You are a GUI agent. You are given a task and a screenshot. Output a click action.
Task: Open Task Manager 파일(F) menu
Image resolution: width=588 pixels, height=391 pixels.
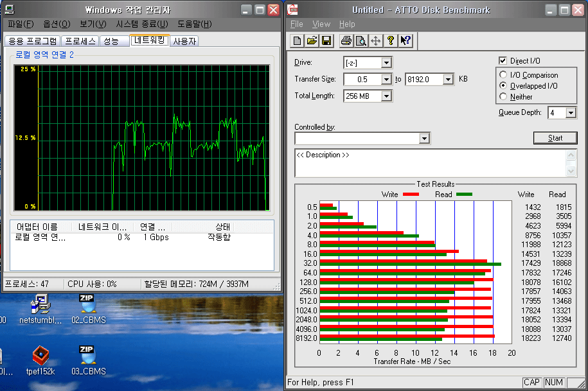coord(21,24)
